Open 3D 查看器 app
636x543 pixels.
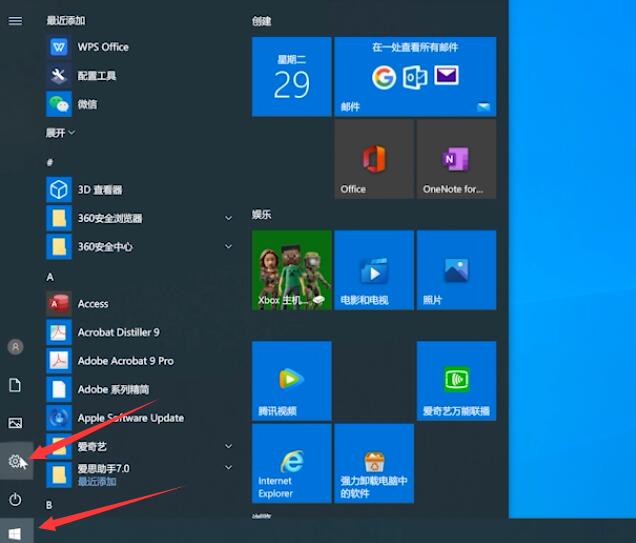point(140,189)
